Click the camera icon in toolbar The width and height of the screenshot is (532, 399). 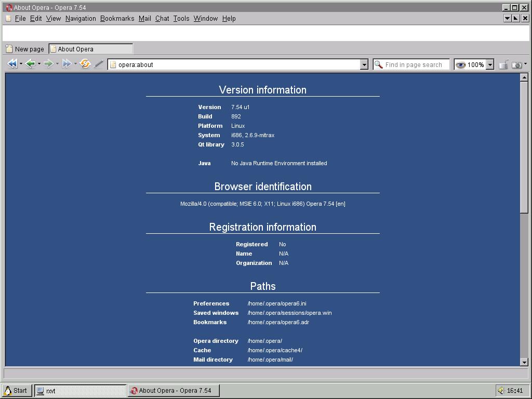point(517,64)
